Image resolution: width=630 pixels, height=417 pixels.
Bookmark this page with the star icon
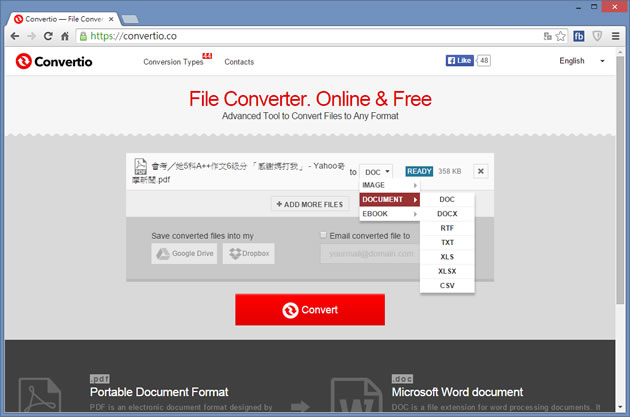560,36
